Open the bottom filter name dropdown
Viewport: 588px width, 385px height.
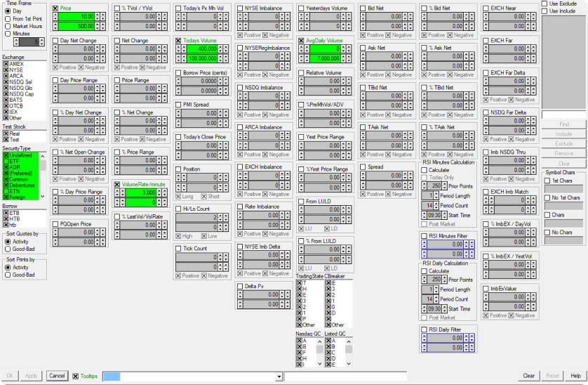point(279,377)
